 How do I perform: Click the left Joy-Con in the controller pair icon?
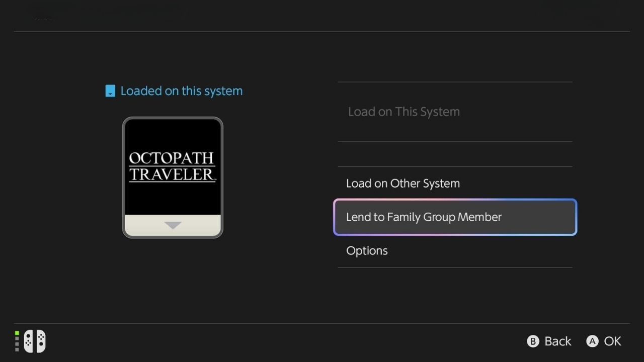point(29,341)
